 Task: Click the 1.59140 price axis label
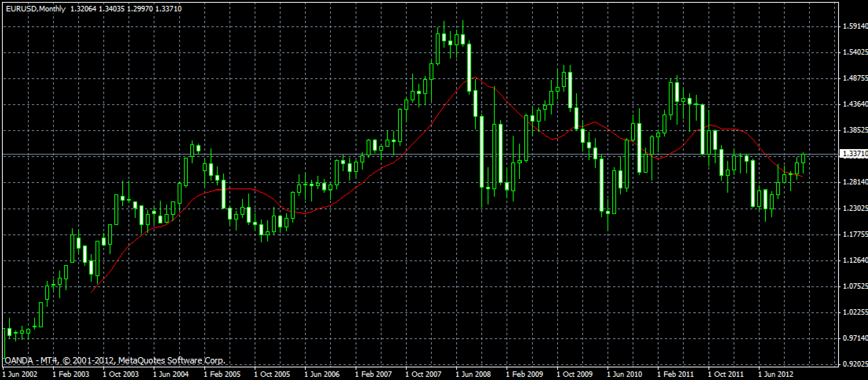coord(855,26)
